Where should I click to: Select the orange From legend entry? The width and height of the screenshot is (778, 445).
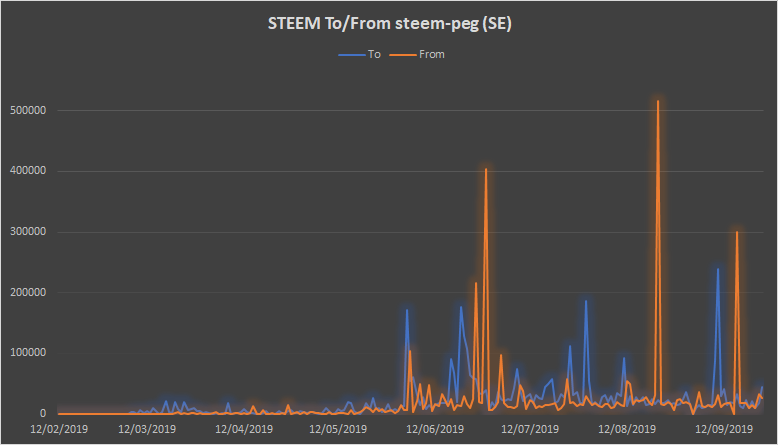point(417,54)
